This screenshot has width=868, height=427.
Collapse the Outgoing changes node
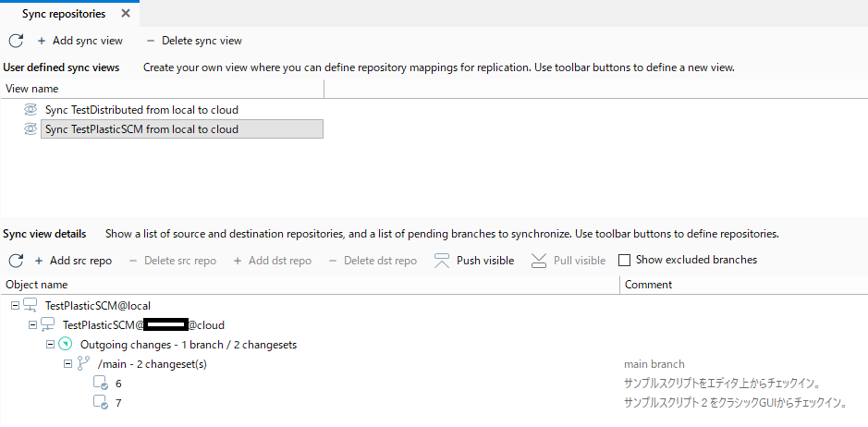[x=50, y=345]
